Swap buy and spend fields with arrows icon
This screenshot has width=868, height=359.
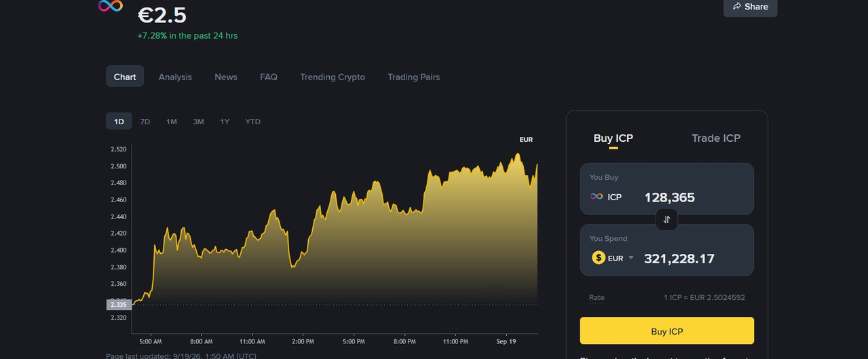(666, 219)
